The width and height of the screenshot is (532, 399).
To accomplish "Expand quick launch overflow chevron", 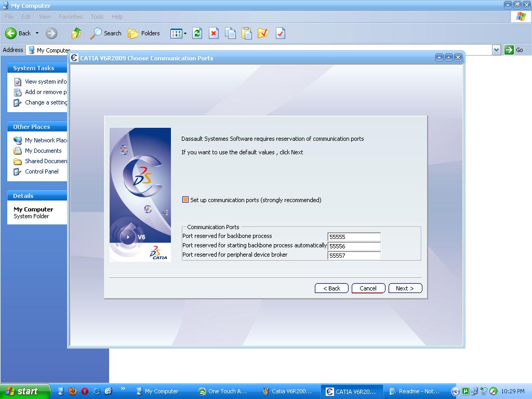I will [123, 389].
